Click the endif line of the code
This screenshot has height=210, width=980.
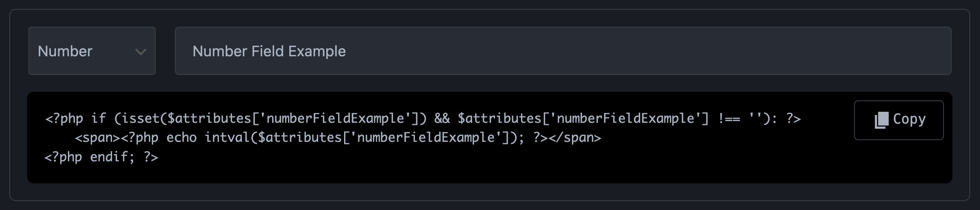point(101,157)
